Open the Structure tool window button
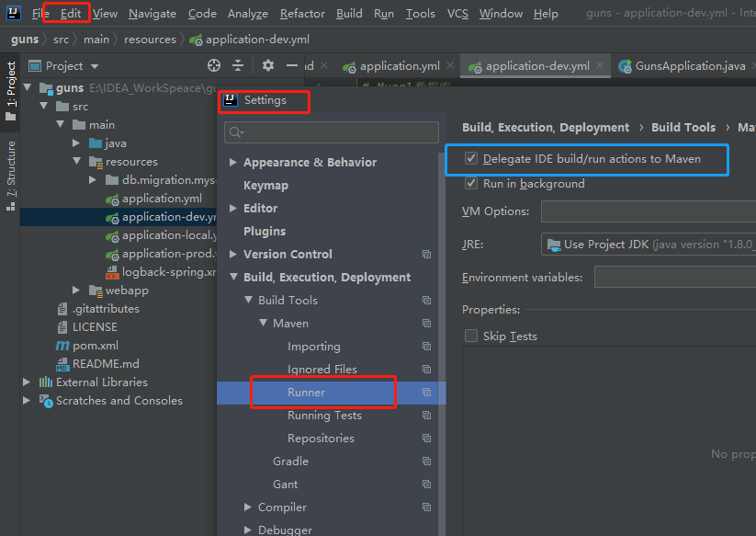756x536 pixels. coord(11,177)
